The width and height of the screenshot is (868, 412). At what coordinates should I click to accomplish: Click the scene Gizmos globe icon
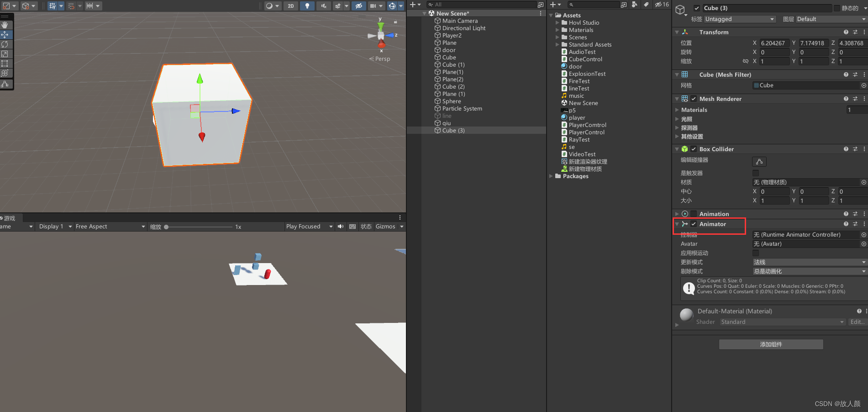tap(392, 6)
